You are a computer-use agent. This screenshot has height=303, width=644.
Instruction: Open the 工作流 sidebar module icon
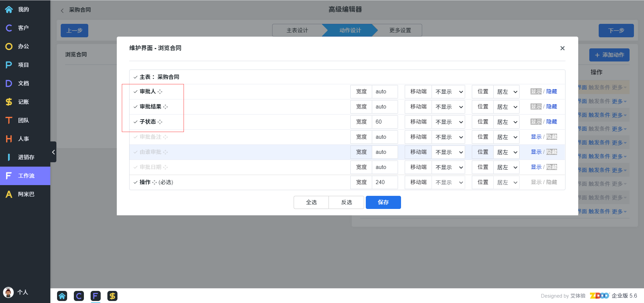tap(9, 176)
